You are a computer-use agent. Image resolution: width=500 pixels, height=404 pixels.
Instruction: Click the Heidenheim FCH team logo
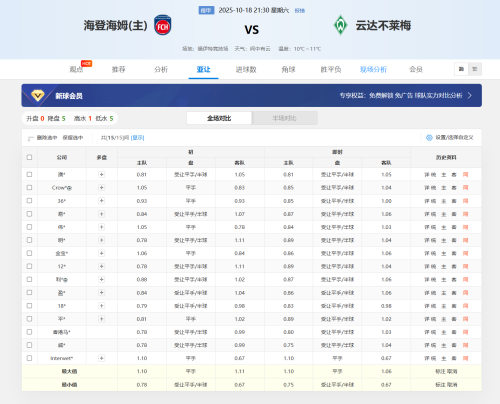[x=163, y=25]
